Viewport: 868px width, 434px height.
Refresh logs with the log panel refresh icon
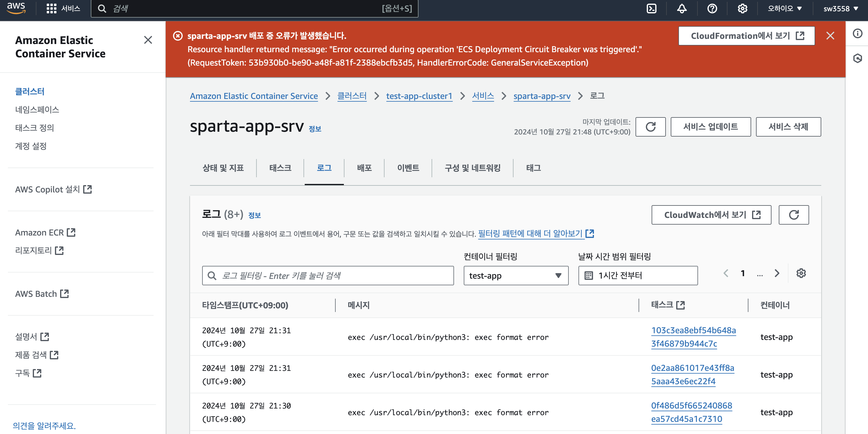point(794,215)
